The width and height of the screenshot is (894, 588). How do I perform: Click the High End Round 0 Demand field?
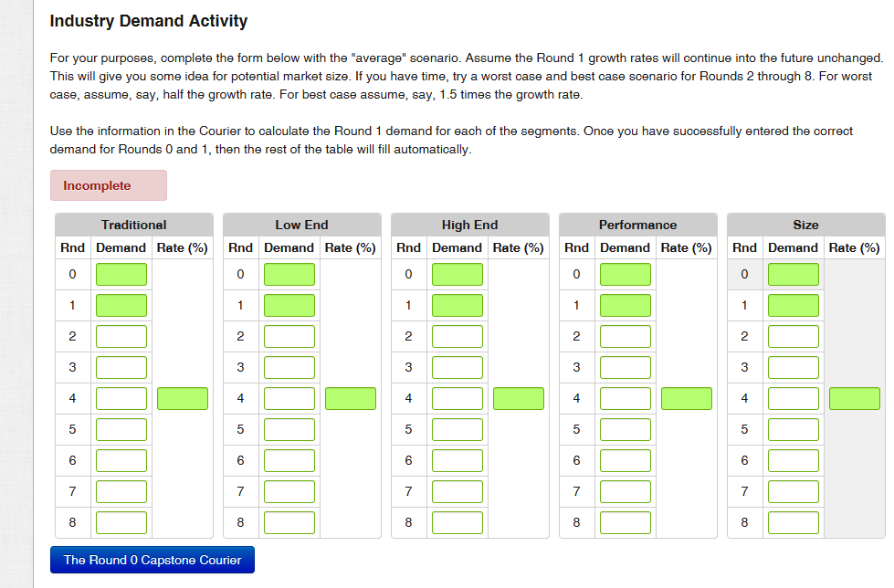pyautogui.click(x=457, y=273)
